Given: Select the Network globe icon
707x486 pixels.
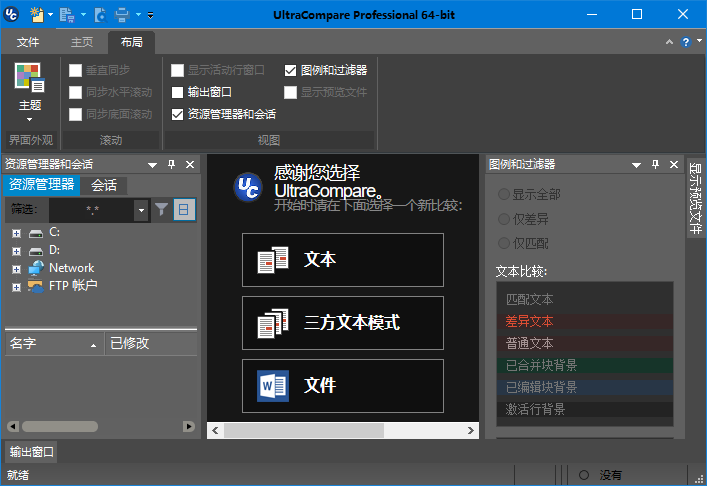Looking at the screenshot, I should click(36, 268).
